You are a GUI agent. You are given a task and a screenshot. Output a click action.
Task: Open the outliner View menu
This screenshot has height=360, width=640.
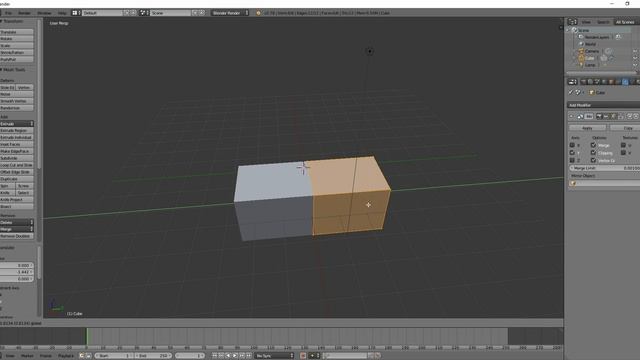pos(586,22)
